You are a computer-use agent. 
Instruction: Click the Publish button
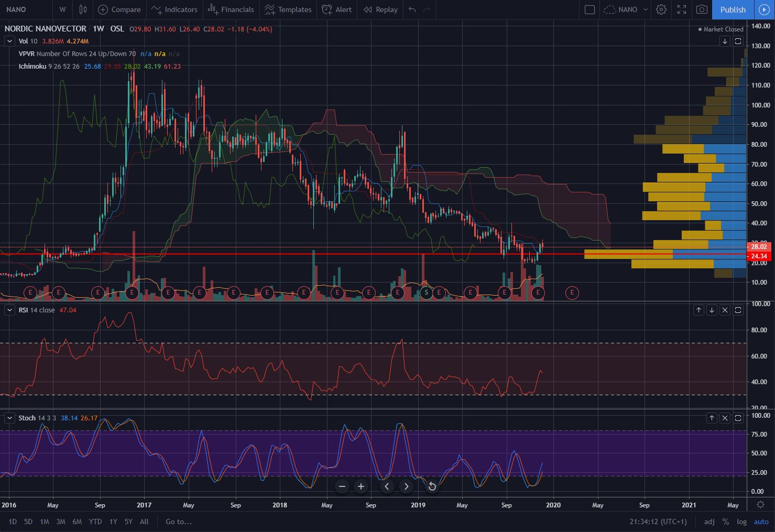point(733,9)
